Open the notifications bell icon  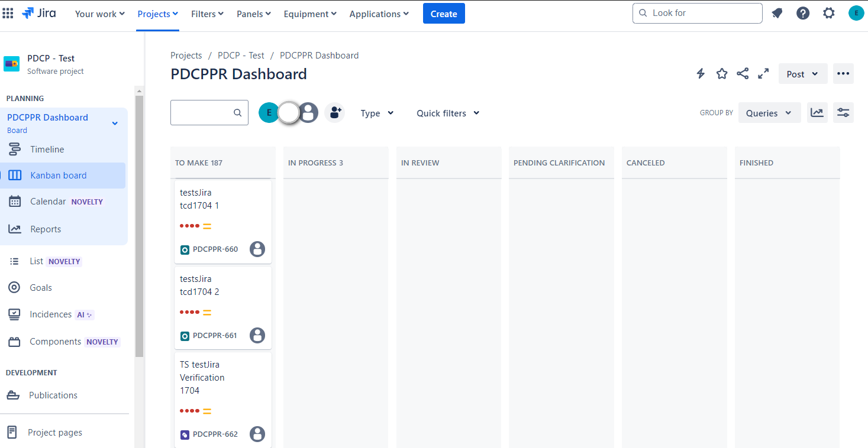(x=777, y=12)
